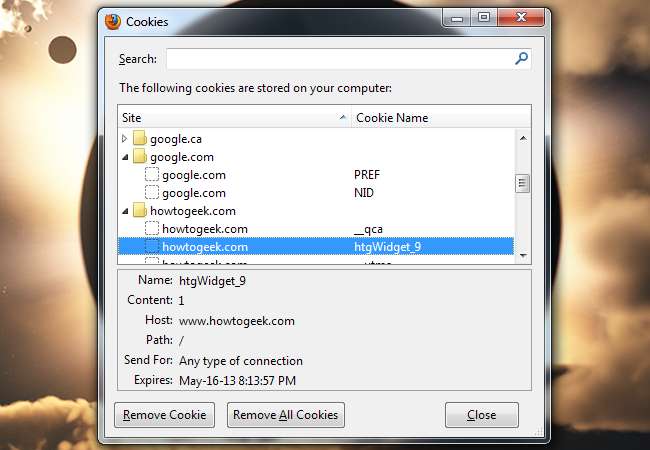Click the scrollbar up arrow

pyautogui.click(x=523, y=138)
